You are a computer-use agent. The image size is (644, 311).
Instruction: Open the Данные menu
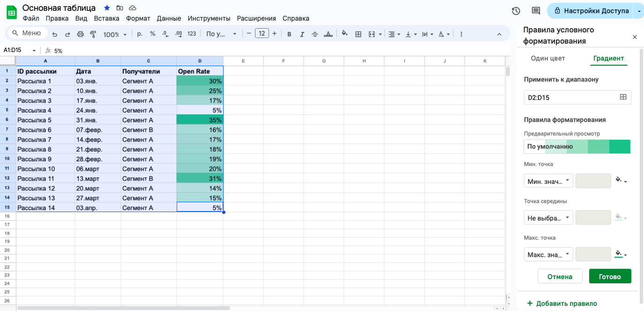(169, 18)
